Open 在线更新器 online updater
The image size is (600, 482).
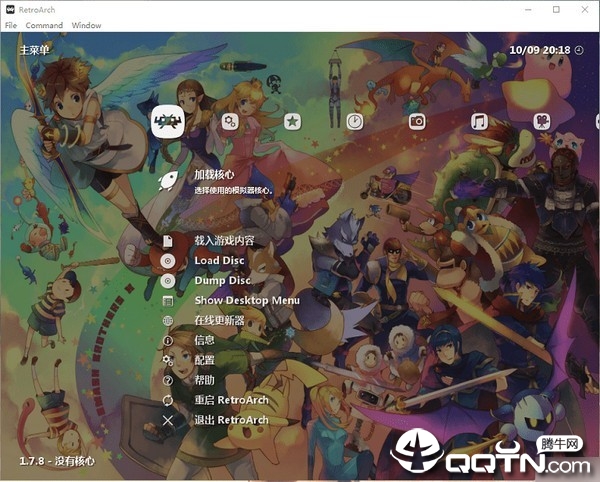click(219, 320)
